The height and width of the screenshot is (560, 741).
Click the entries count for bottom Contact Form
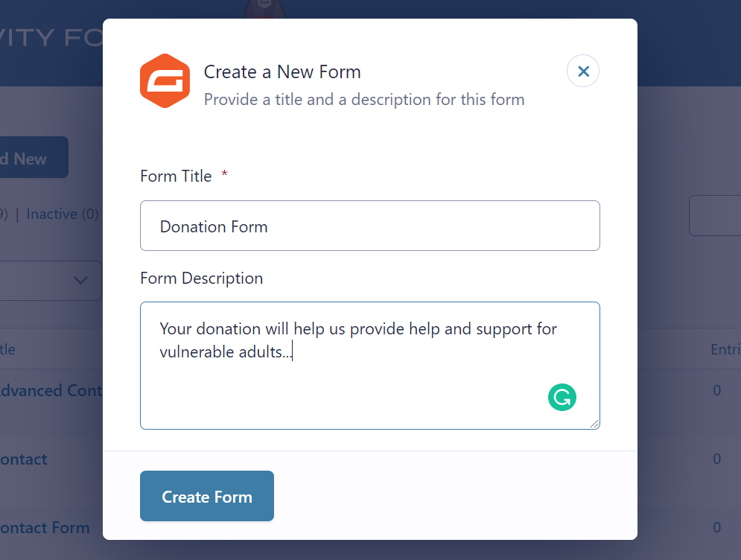[x=717, y=527]
